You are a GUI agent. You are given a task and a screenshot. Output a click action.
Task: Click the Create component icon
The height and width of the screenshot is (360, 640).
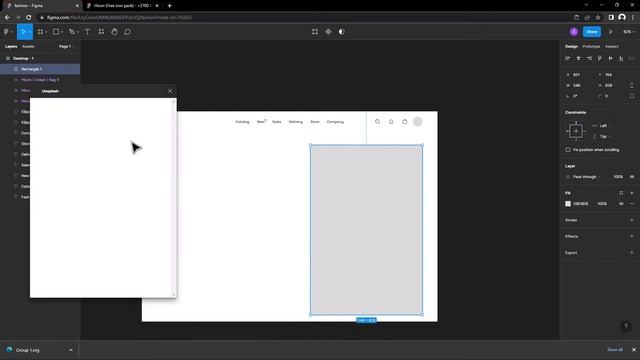coord(328,31)
